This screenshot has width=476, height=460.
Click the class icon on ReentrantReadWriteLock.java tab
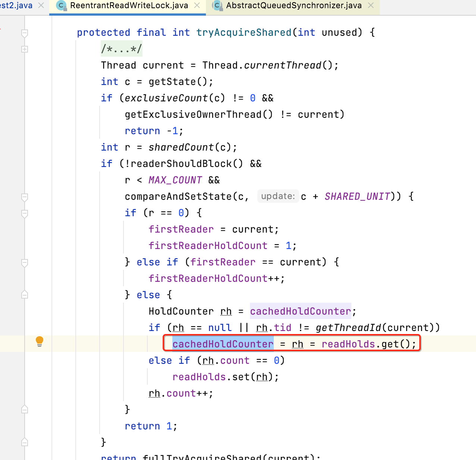(x=61, y=6)
